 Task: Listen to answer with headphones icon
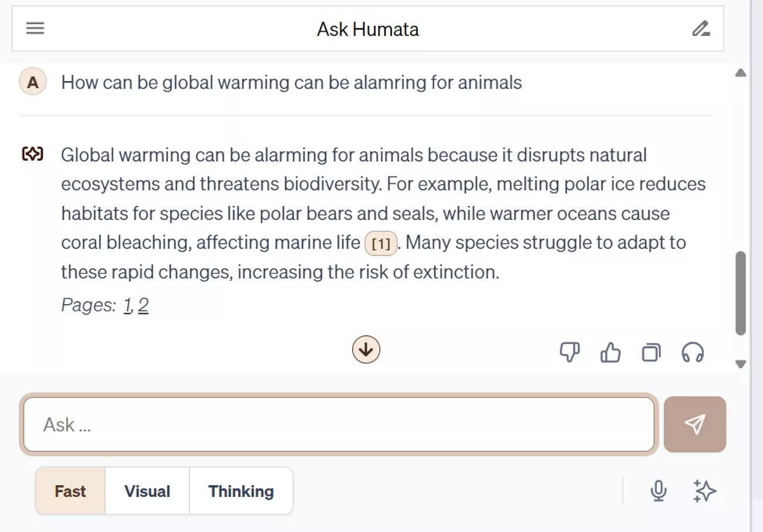(x=693, y=353)
